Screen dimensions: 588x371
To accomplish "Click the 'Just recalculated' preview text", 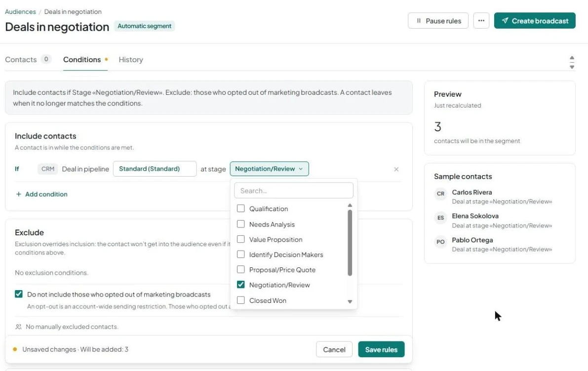I will tap(458, 106).
